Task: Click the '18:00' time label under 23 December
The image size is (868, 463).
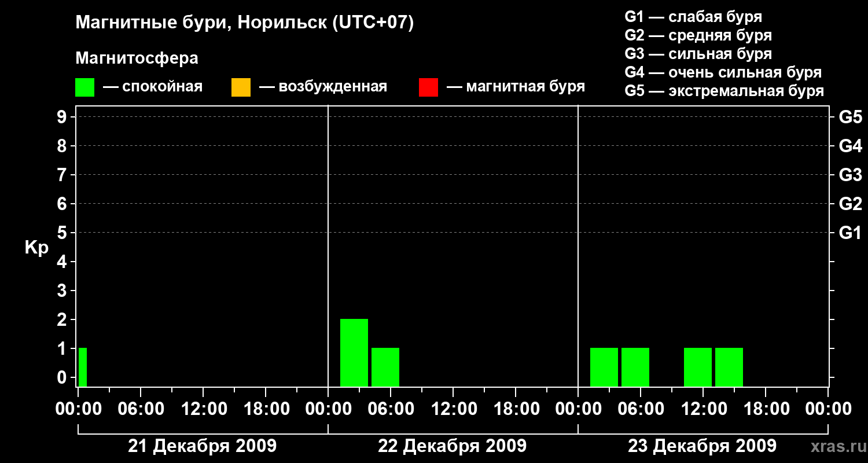Action: click(x=766, y=409)
